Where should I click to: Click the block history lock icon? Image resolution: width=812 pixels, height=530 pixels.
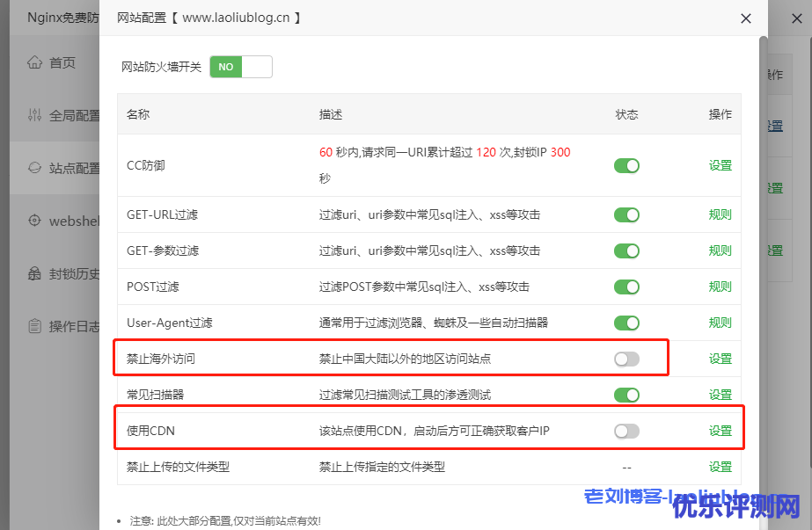[35, 273]
